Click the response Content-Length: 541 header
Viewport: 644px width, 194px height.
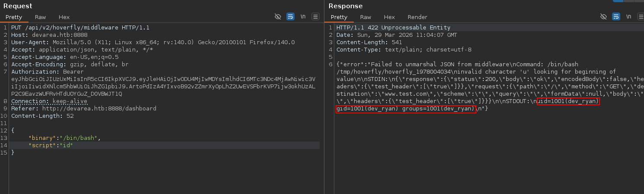369,42
